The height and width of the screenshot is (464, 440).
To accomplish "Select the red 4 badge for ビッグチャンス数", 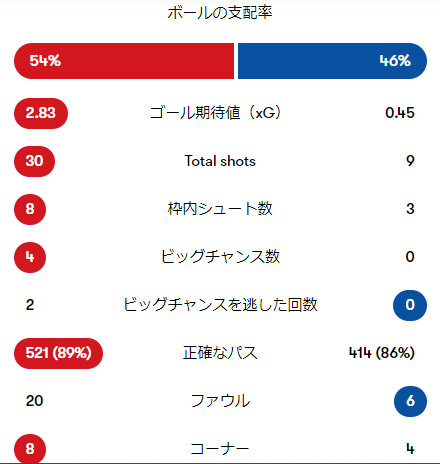I will tap(30, 257).
